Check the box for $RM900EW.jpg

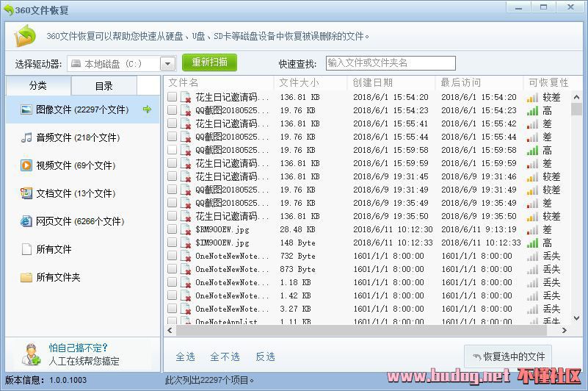pos(172,229)
